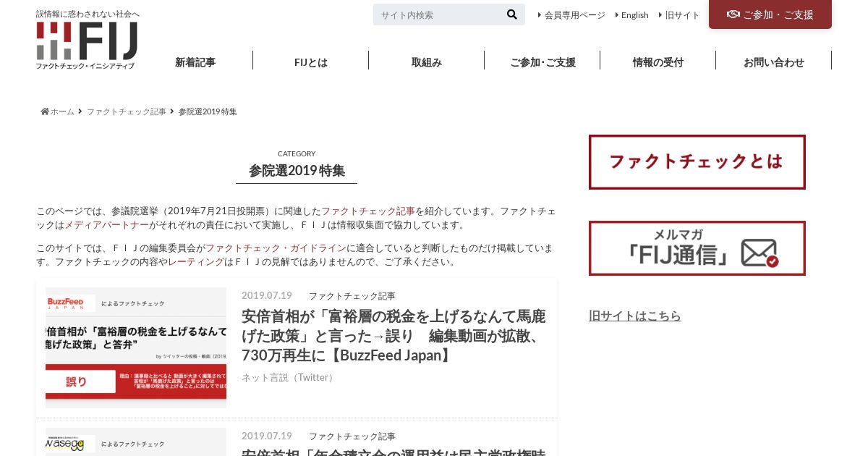Click the メルマガ FIJ通信 banner
The width and height of the screenshot is (868, 456).
[x=697, y=248]
